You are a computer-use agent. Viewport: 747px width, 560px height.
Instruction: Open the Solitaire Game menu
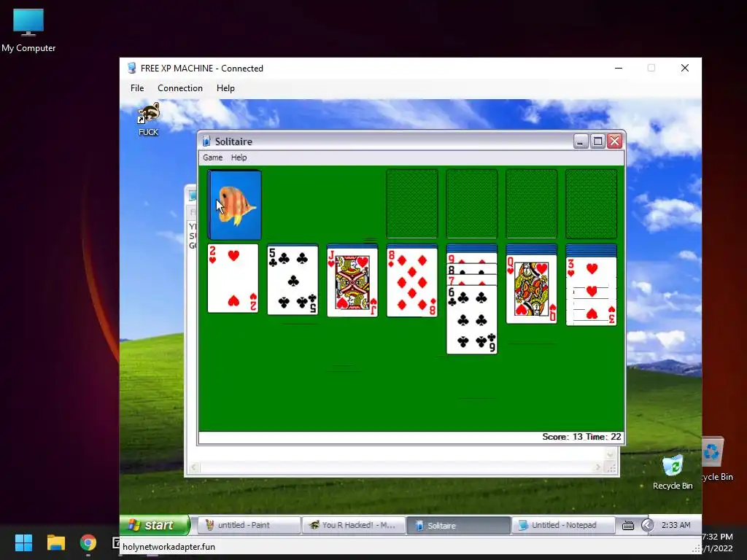[x=212, y=157]
